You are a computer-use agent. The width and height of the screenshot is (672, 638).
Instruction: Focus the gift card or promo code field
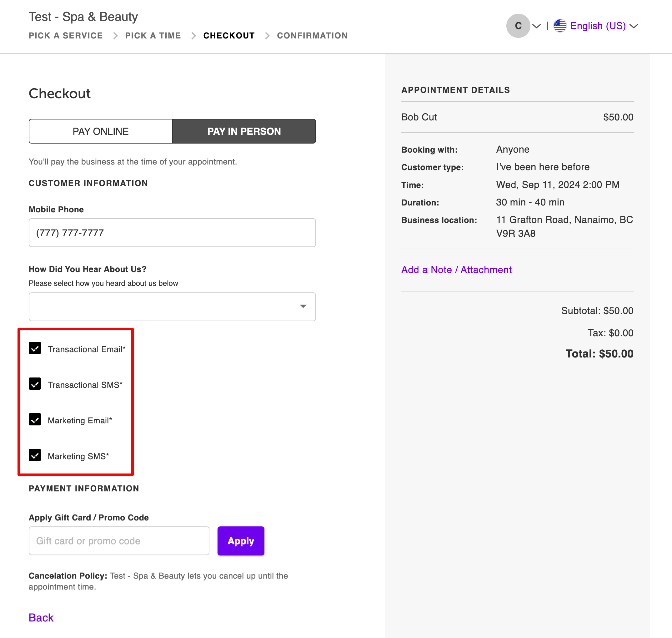coord(119,541)
